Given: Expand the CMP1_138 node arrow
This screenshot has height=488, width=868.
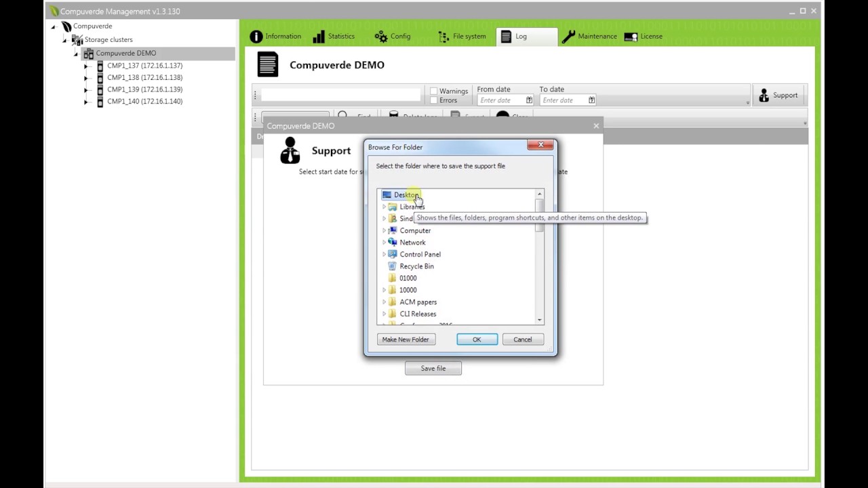Looking at the screenshot, I should click(86, 78).
